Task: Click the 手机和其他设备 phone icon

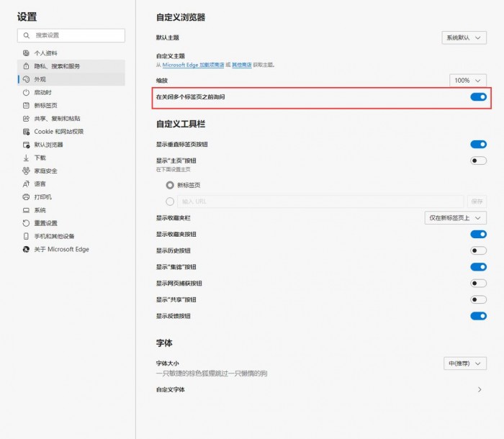Action: pyautogui.click(x=26, y=236)
